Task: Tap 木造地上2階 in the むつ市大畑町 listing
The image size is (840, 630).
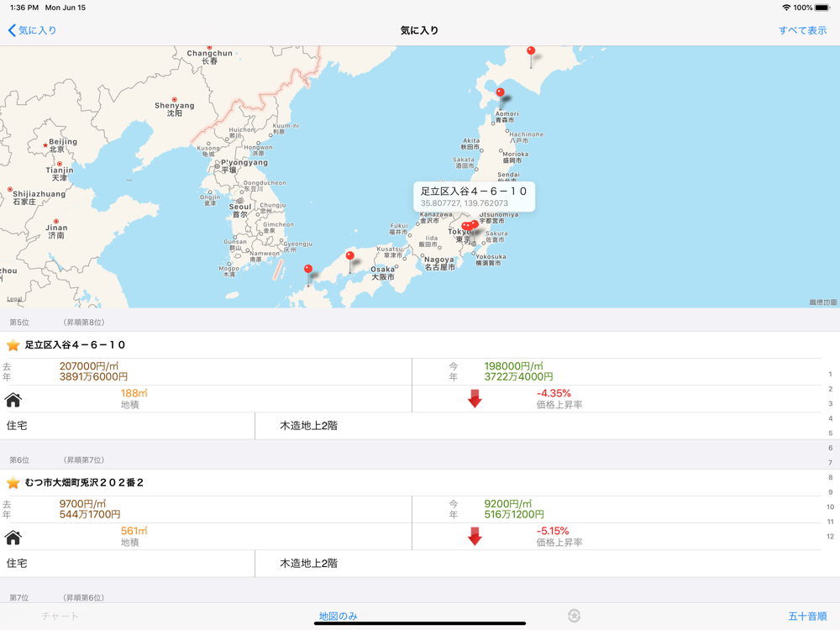Action: pos(308,564)
